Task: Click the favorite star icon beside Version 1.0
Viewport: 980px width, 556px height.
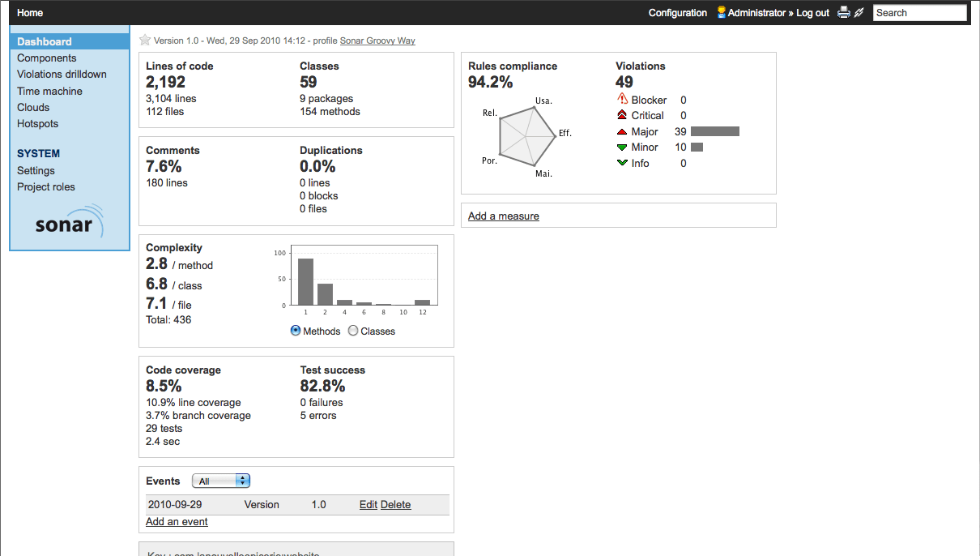Action: (x=145, y=40)
